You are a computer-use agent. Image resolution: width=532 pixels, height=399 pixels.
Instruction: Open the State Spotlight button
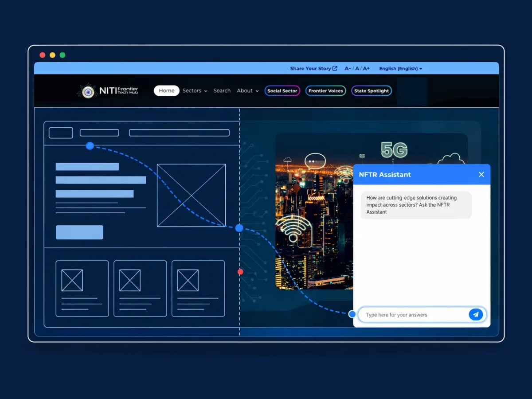tap(372, 91)
